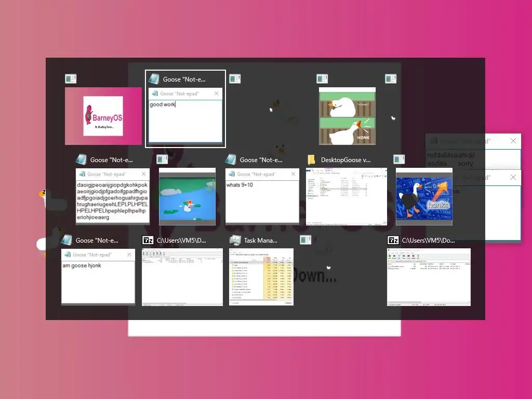
Task: Click the Goose "Not-e..." title above 'am goose hjonk'
Action: coord(97,241)
